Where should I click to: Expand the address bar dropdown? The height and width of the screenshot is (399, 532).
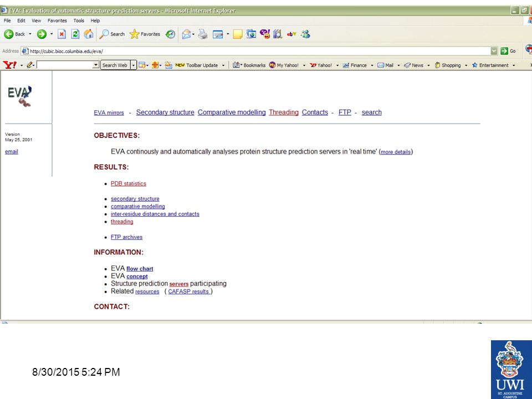tap(494, 51)
